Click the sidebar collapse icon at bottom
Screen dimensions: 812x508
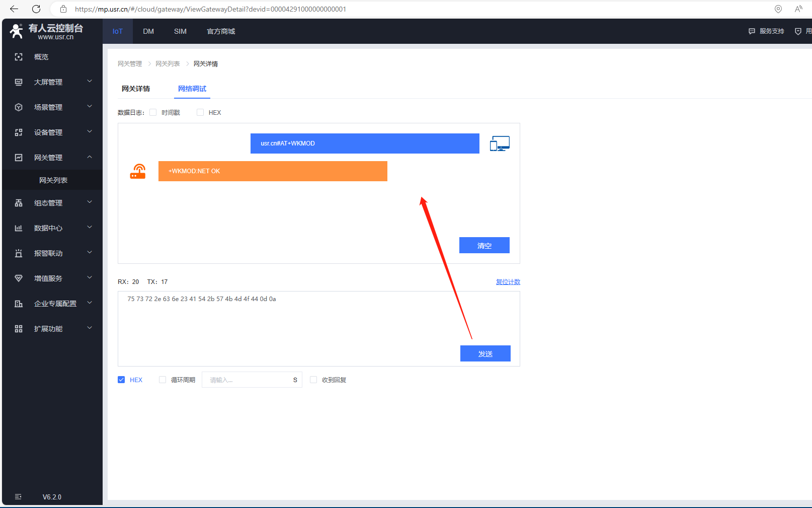(18, 497)
